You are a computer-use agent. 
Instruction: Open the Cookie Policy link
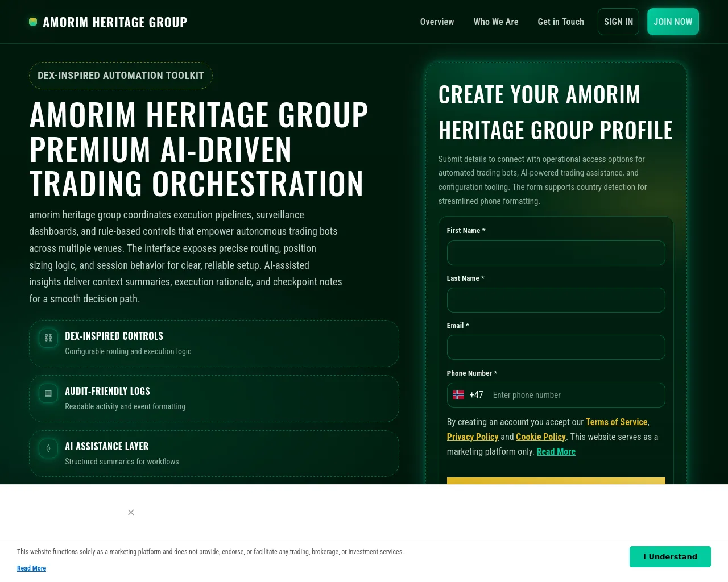(541, 436)
